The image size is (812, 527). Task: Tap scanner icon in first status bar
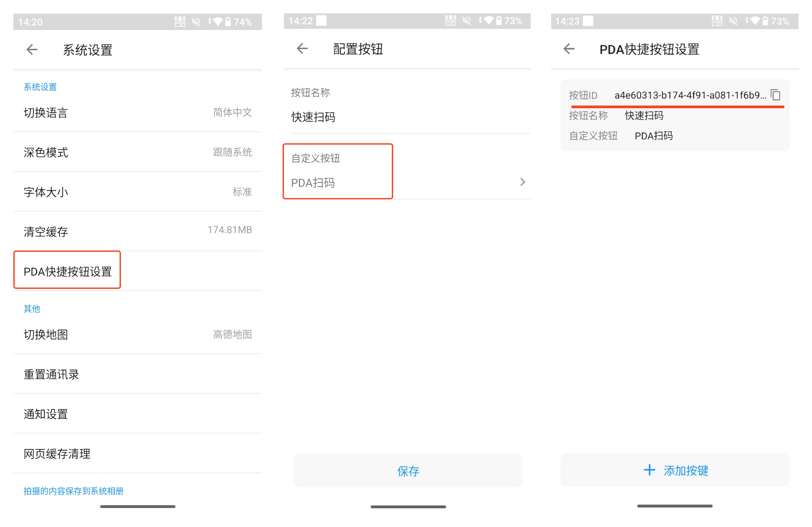(x=180, y=22)
